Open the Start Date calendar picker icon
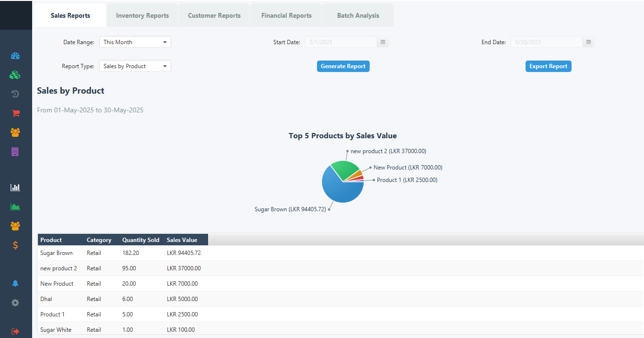 click(x=383, y=42)
